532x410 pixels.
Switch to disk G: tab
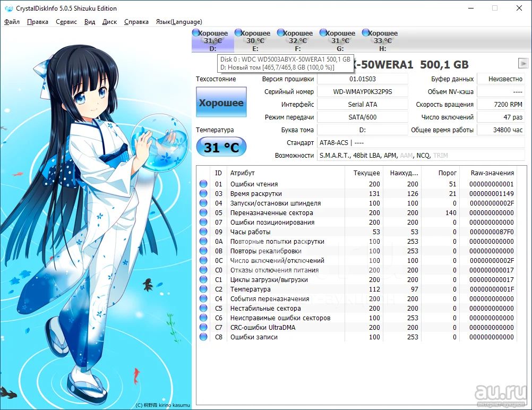340,40
